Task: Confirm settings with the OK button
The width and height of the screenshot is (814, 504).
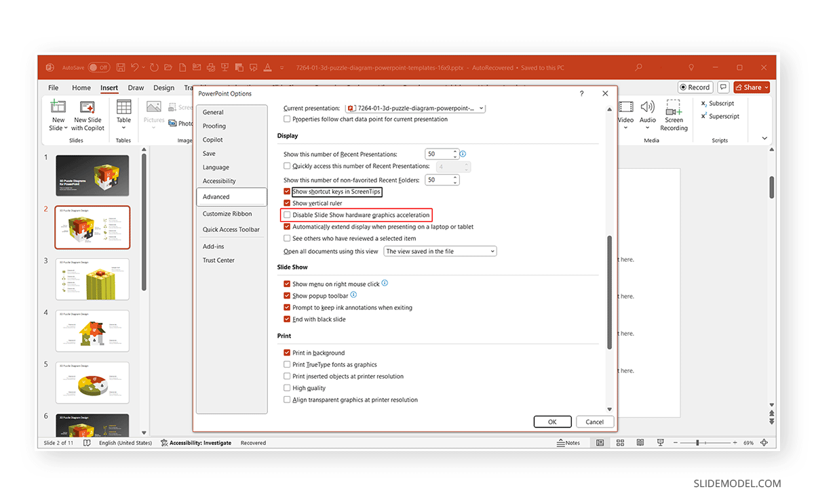Action: point(552,421)
